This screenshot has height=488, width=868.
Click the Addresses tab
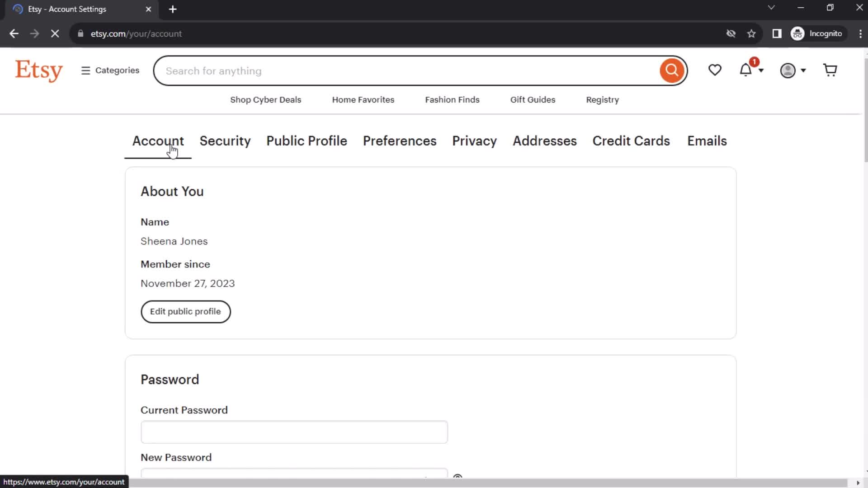[x=545, y=141]
